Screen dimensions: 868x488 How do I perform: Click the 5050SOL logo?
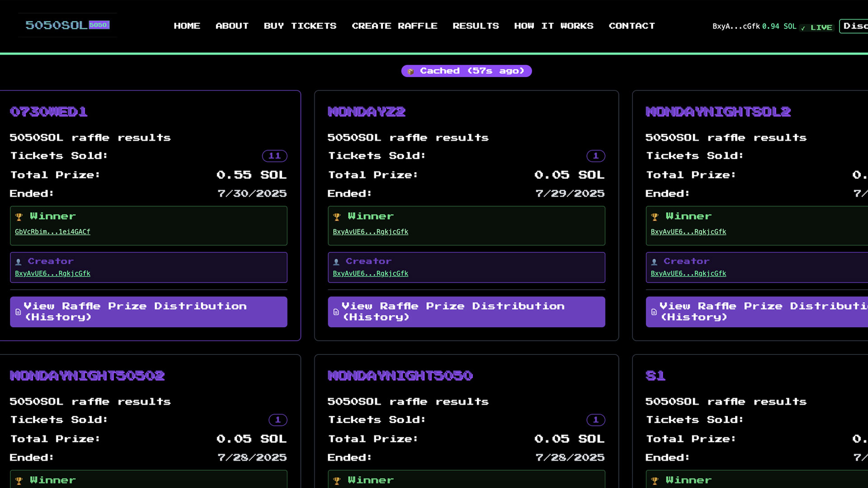tap(67, 25)
